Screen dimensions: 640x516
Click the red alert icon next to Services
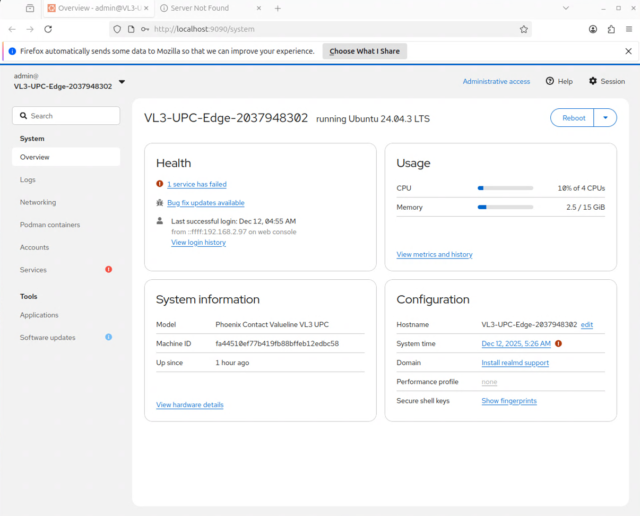pyautogui.click(x=109, y=270)
